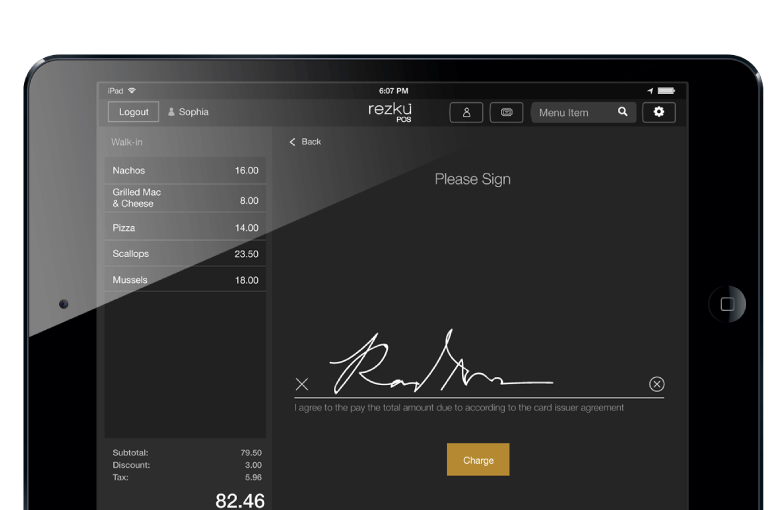Screen dimensions: 782x510
Task: Click the gold Charge button
Action: click(478, 460)
